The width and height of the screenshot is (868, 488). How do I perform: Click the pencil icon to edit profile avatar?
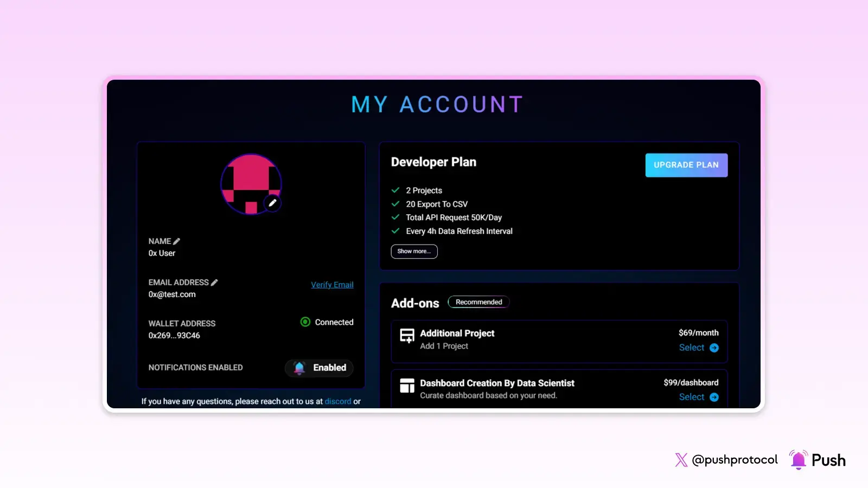273,203
